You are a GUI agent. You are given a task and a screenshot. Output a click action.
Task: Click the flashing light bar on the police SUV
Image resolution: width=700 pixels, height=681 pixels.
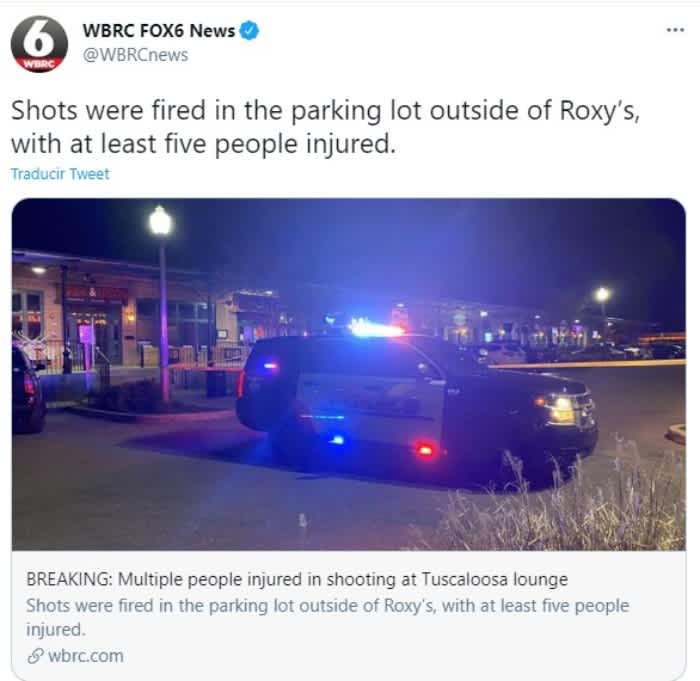(376, 330)
